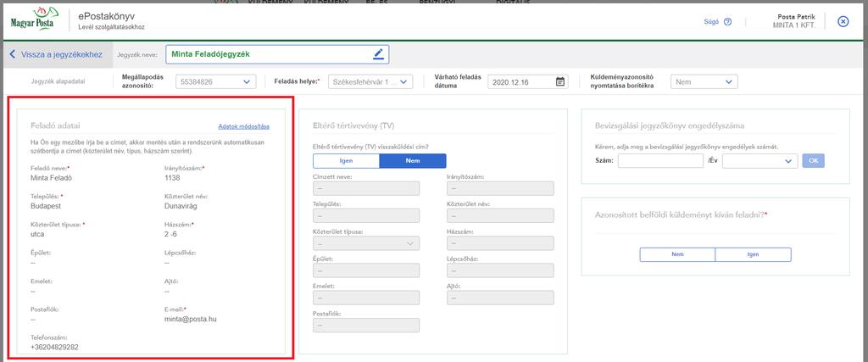
Task: Select Igen for Eltérő tértivevény
Action: 346,160
